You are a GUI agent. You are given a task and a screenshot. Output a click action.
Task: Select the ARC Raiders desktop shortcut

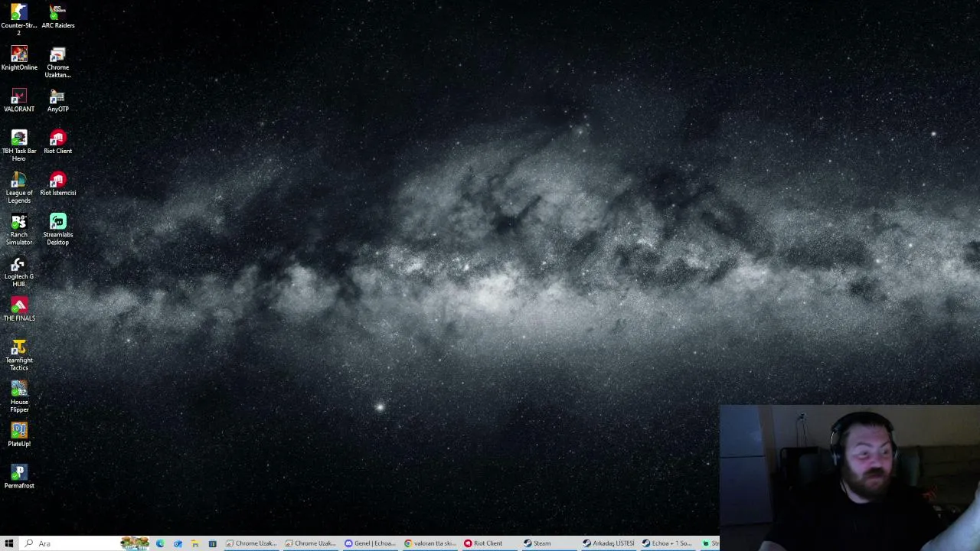pos(58,17)
